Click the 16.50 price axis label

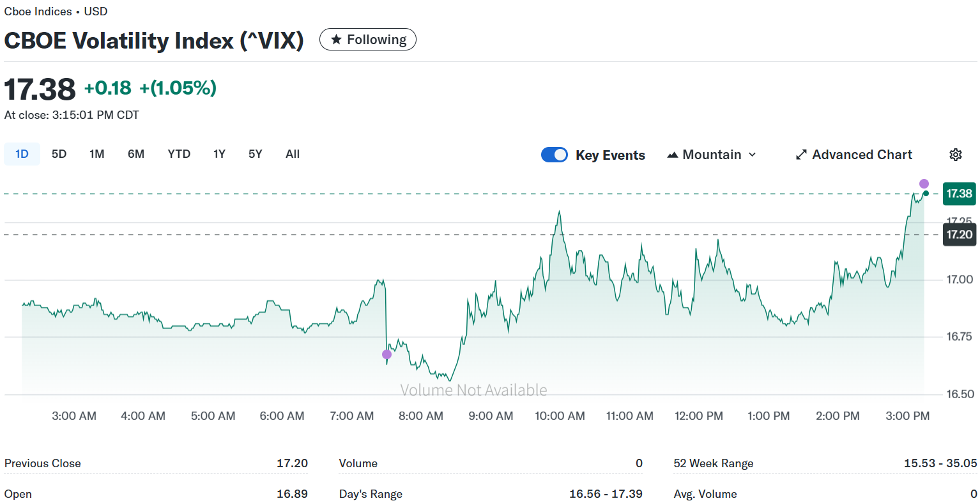[x=960, y=394]
